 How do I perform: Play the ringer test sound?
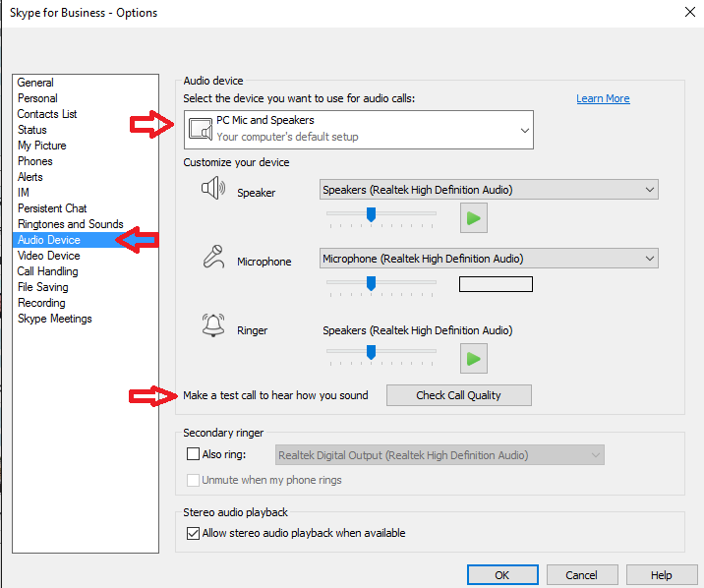(473, 359)
